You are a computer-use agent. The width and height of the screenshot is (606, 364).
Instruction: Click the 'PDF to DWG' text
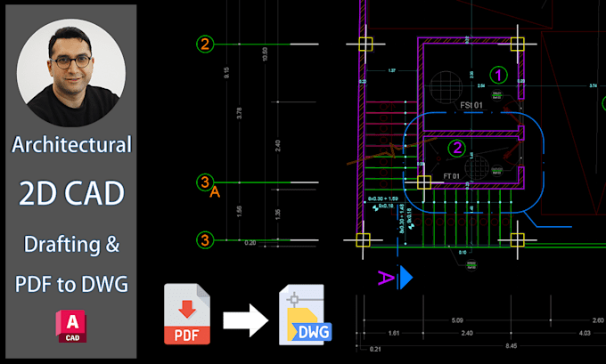[x=71, y=284]
